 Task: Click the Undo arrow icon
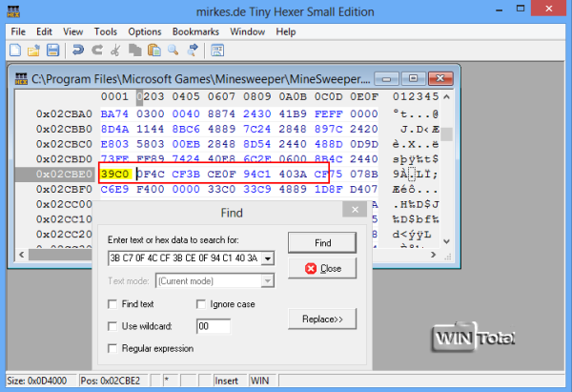point(78,50)
